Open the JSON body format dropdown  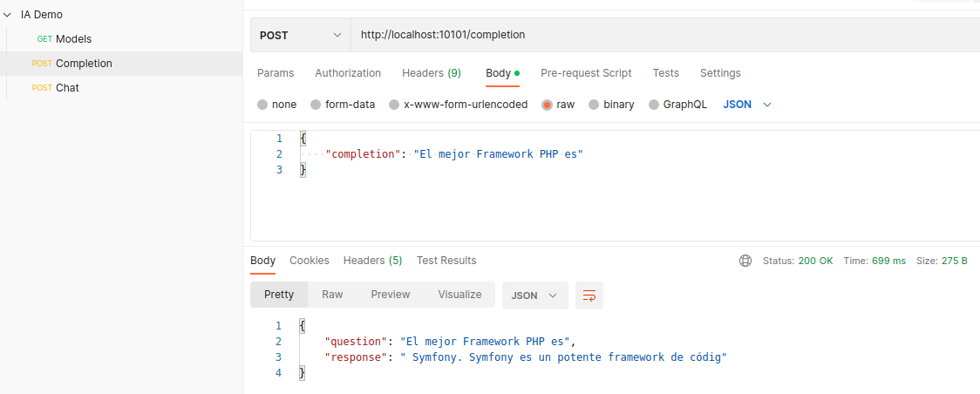tap(747, 105)
